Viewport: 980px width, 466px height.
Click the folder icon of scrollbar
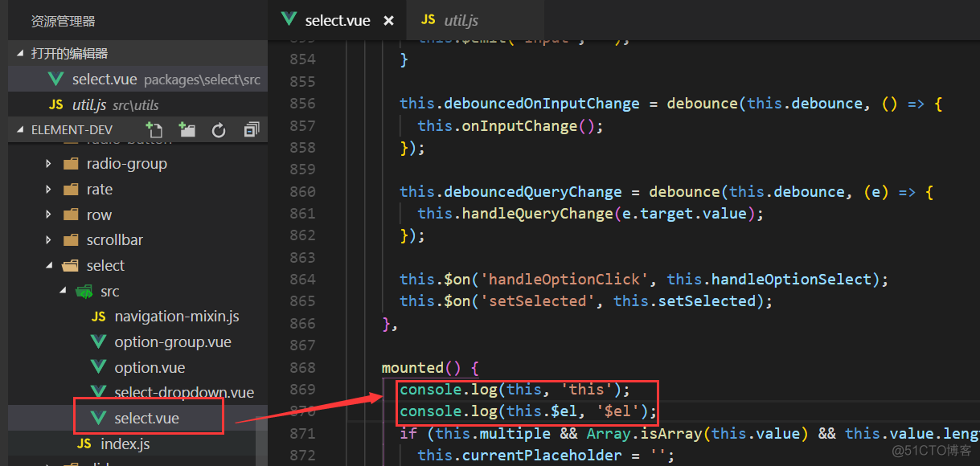click(71, 240)
